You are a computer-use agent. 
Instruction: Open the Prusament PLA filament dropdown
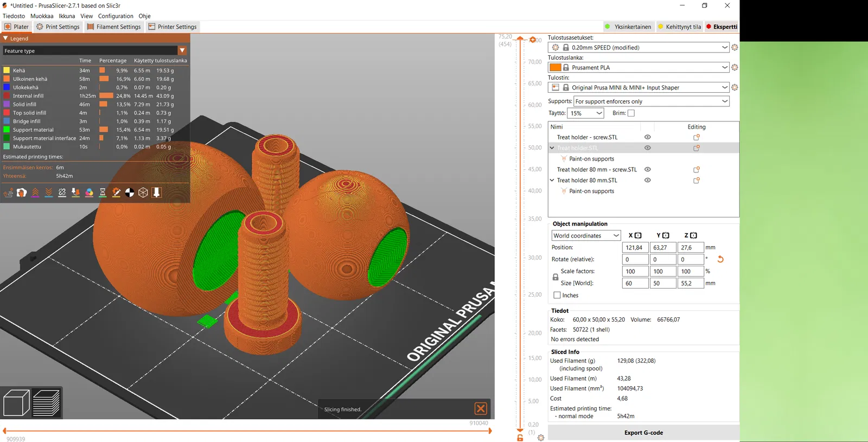click(x=639, y=67)
